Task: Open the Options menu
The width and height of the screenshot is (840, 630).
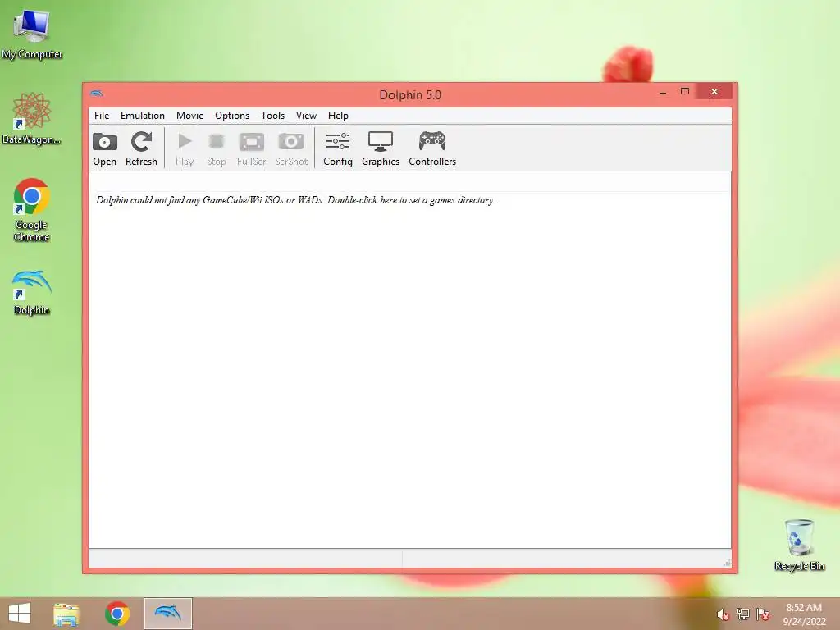Action: tap(232, 116)
